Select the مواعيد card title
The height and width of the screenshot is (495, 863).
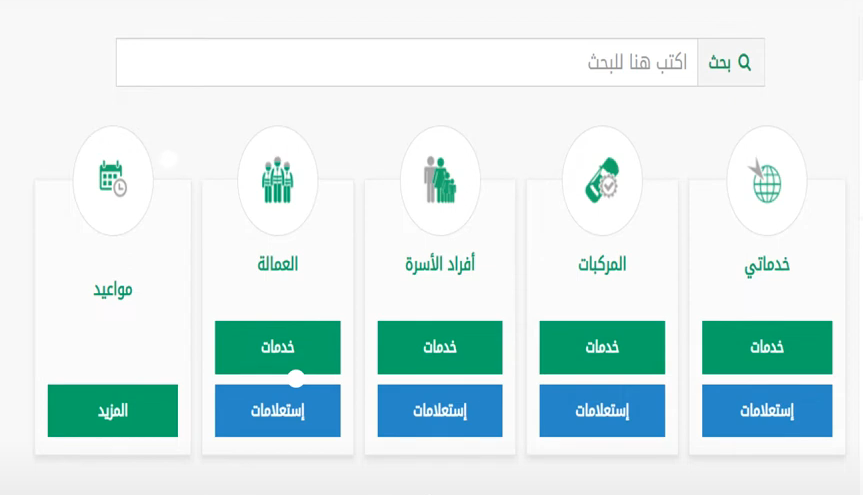pos(113,290)
